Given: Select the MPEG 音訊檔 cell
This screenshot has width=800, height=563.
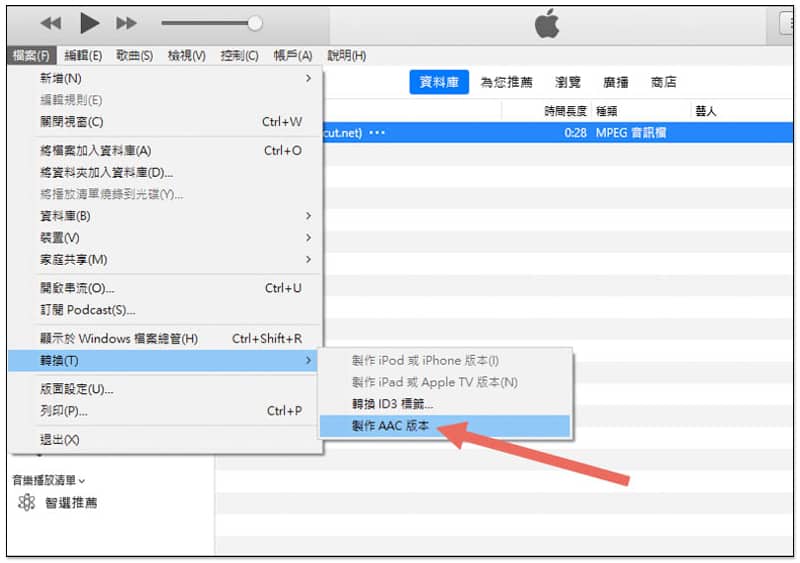Looking at the screenshot, I should point(631,133).
